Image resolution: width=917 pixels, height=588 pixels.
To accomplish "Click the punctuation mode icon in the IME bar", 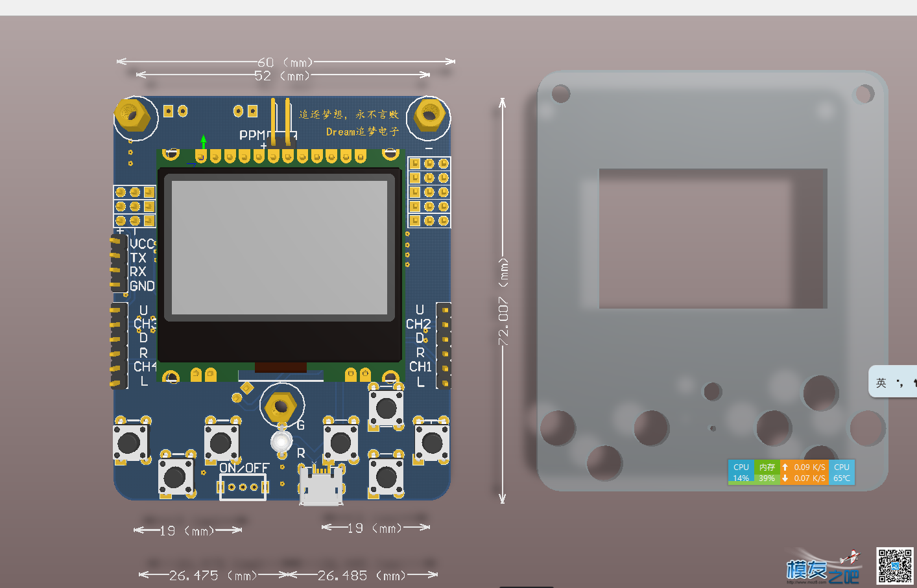I will (x=899, y=382).
